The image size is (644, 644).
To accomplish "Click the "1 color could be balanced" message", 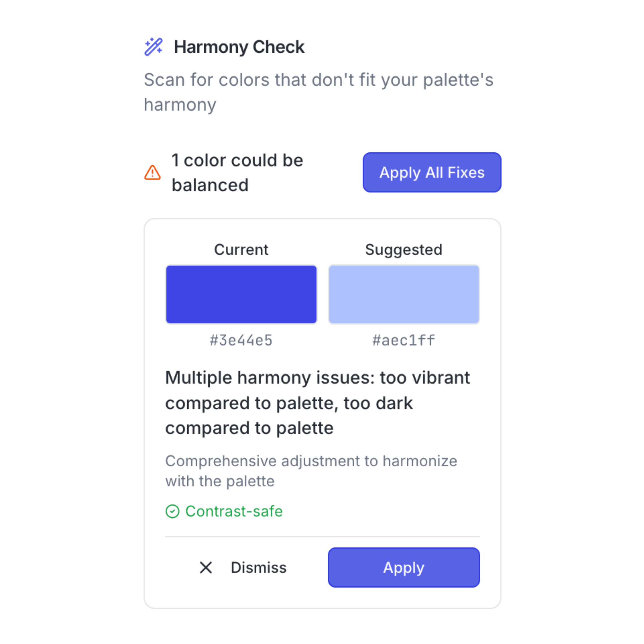I will pos(237,173).
